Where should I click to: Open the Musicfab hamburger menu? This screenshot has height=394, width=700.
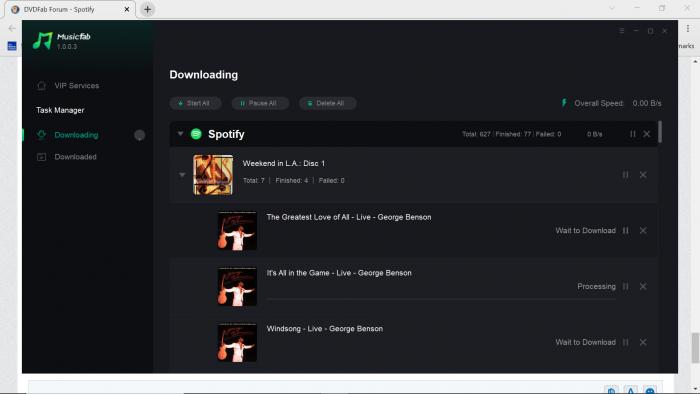(621, 31)
